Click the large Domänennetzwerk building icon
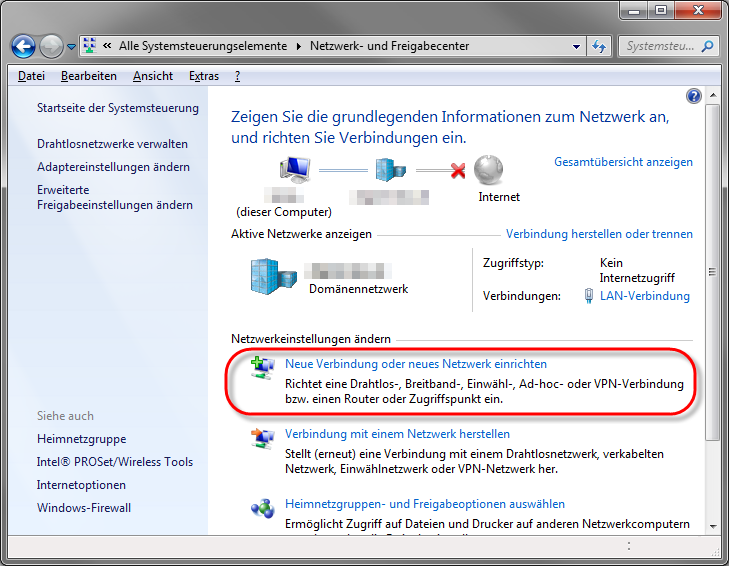This screenshot has width=729, height=566. click(273, 277)
